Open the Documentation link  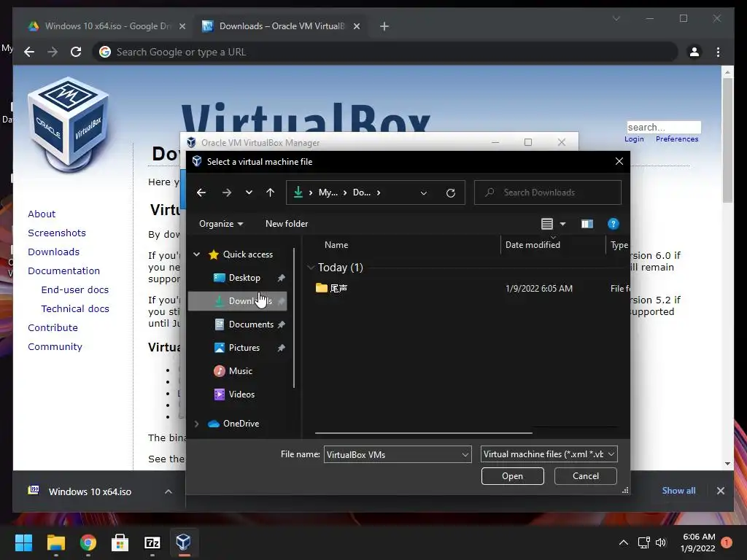point(64,271)
